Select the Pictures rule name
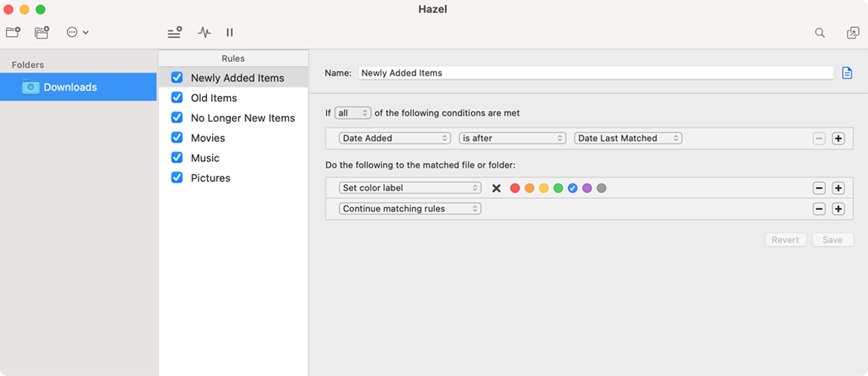Viewport: 868px width, 376px height. pyautogui.click(x=211, y=177)
